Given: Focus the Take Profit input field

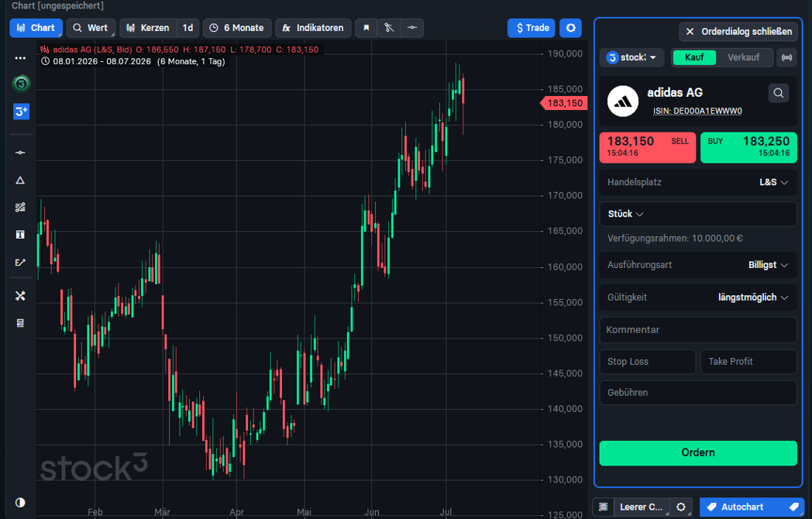Looking at the screenshot, I should (748, 362).
